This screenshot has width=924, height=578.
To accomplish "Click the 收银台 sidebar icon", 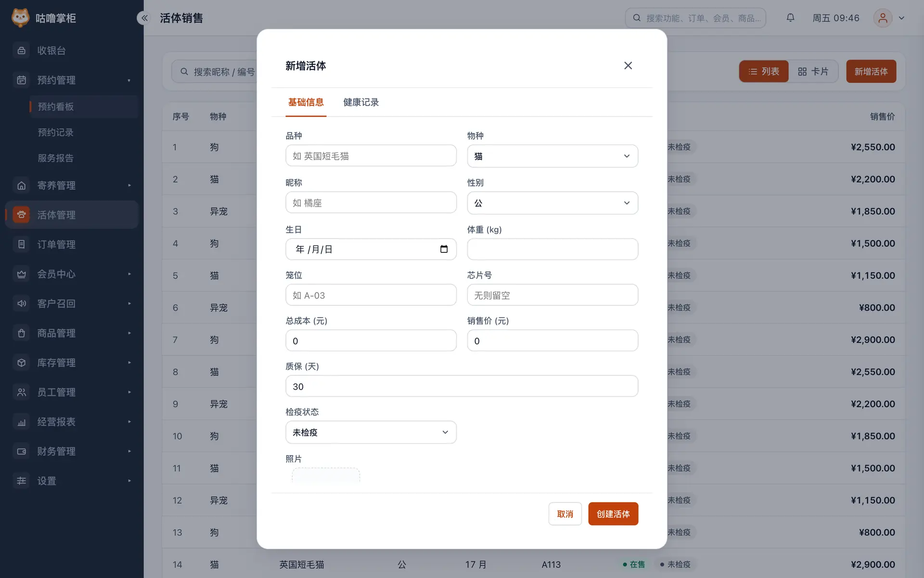I will pyautogui.click(x=21, y=51).
